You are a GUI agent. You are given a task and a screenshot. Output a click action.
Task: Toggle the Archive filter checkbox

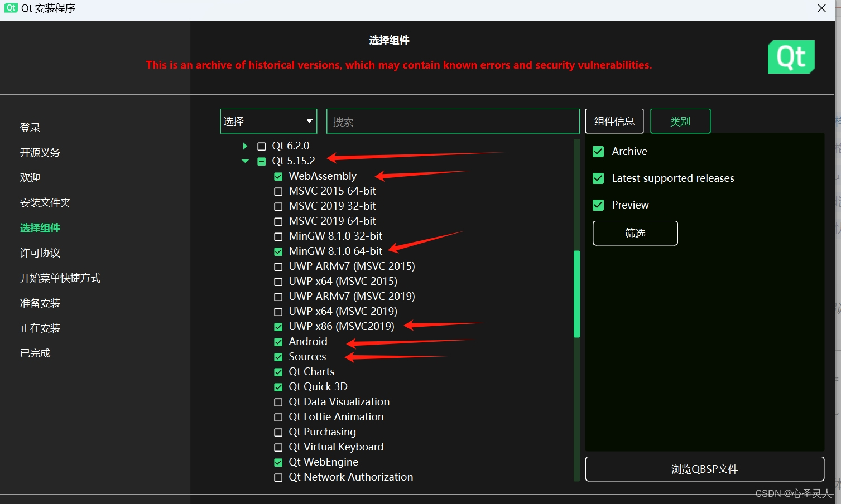click(598, 151)
